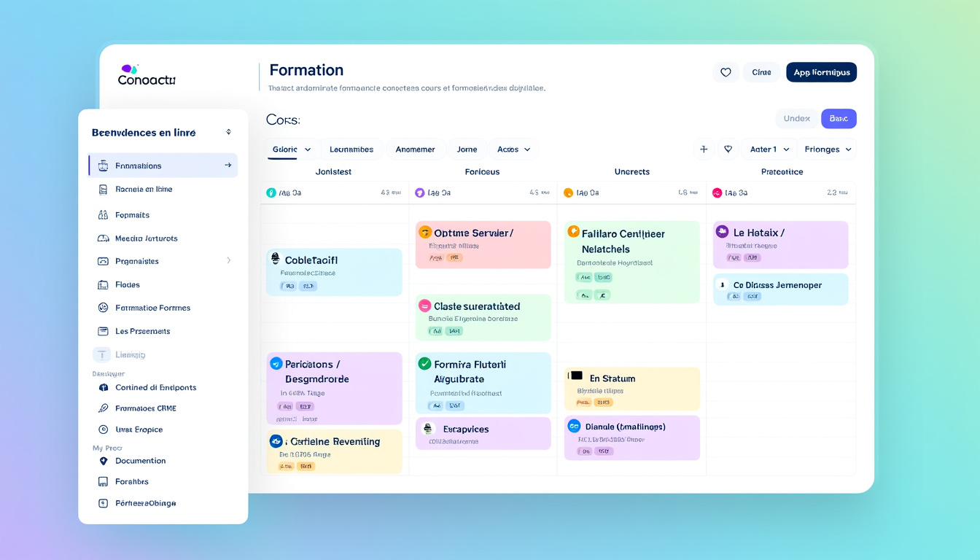Click the Le Hataix card title
The image size is (980, 560).
click(759, 233)
